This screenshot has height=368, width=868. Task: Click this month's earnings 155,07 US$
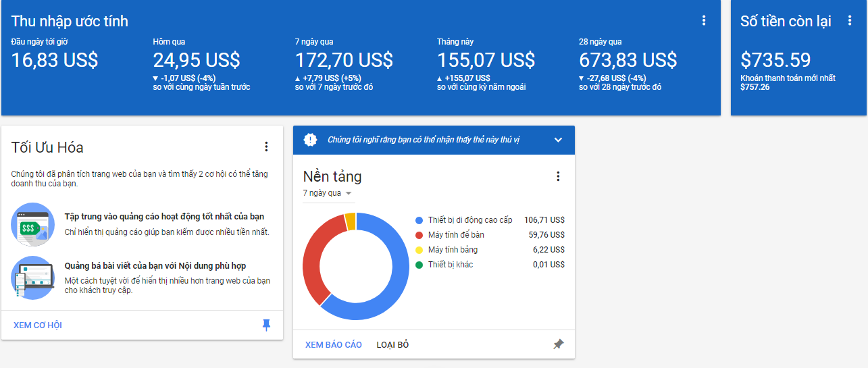tap(486, 60)
